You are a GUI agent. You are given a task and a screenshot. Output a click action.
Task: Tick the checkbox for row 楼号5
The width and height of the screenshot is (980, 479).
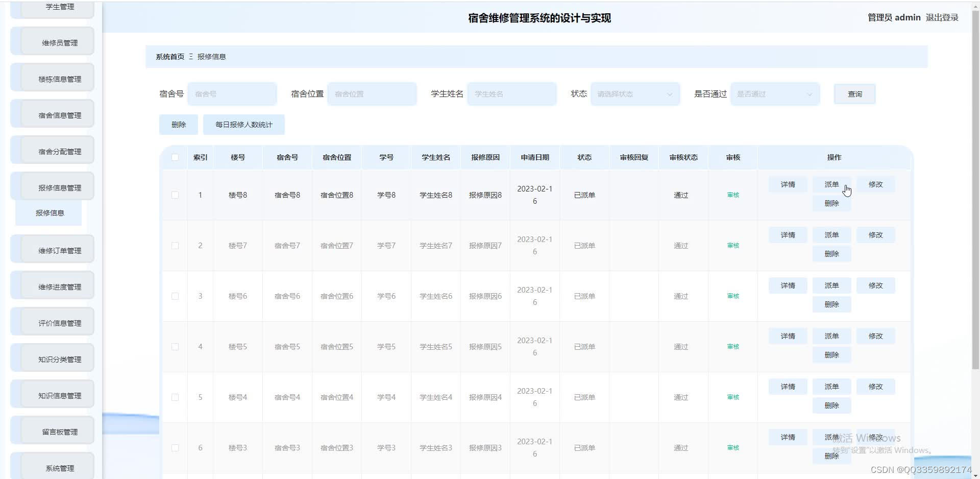(x=175, y=347)
